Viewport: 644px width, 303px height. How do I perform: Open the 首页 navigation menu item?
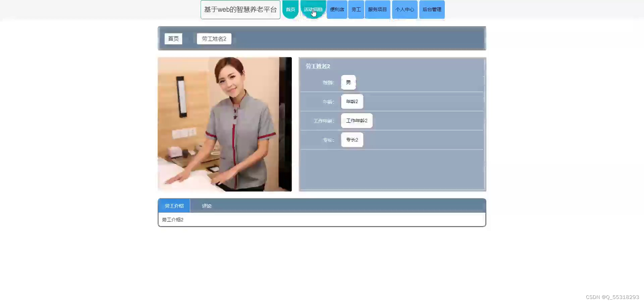coord(290,9)
